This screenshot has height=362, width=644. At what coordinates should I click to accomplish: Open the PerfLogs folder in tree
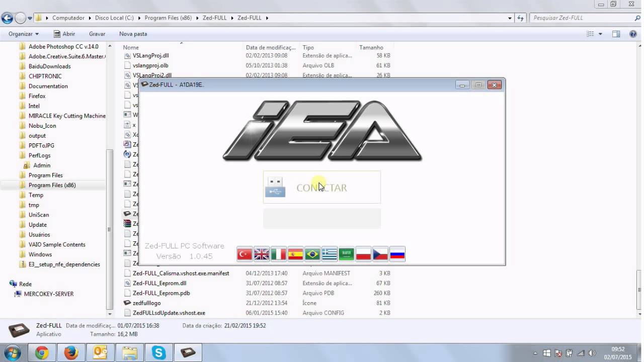coord(39,155)
